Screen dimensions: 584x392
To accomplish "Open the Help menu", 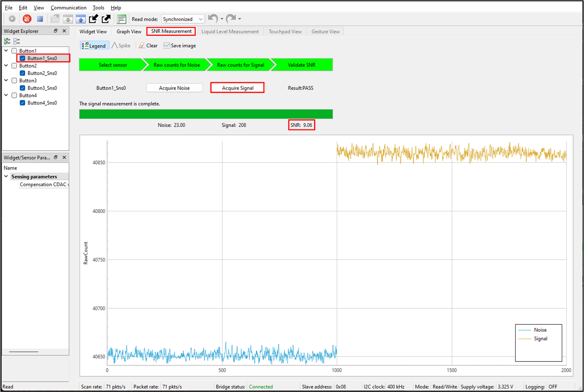I will point(116,7).
